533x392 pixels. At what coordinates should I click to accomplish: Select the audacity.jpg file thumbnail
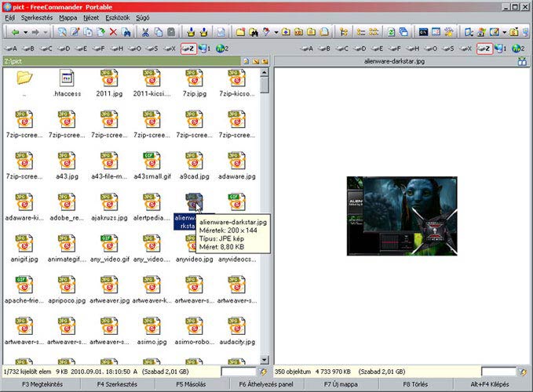(235, 328)
